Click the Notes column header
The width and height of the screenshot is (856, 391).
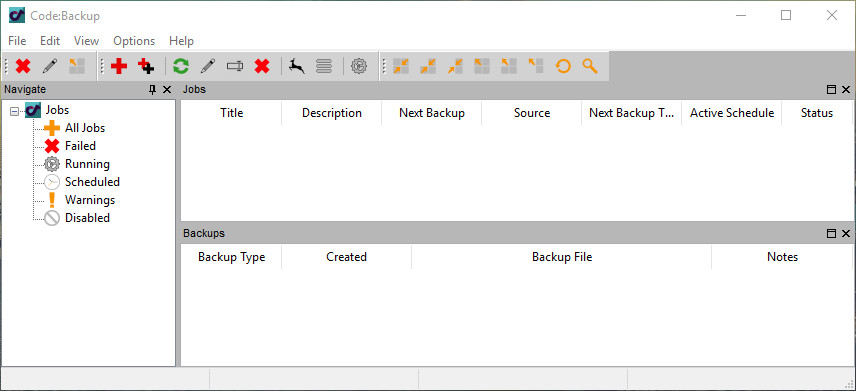pos(782,257)
